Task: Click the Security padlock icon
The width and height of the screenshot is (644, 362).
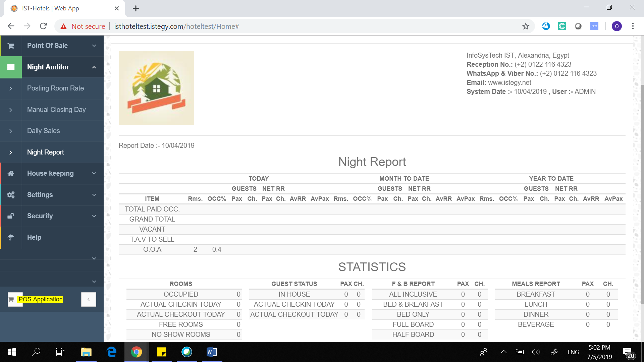Action: 11,216
